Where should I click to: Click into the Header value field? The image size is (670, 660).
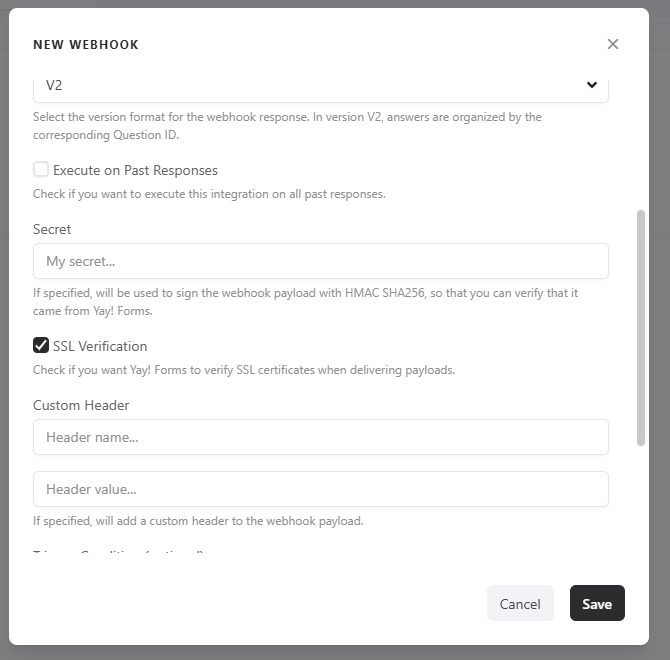coord(320,489)
